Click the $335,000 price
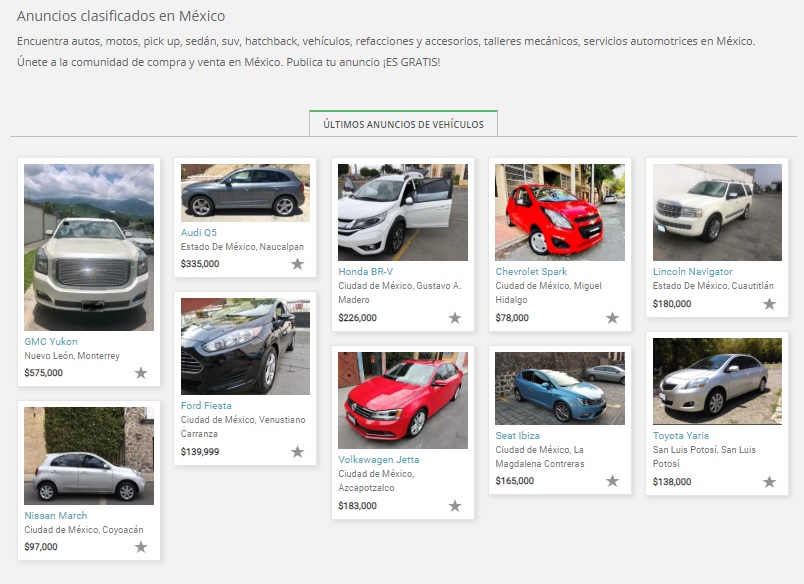 click(200, 264)
